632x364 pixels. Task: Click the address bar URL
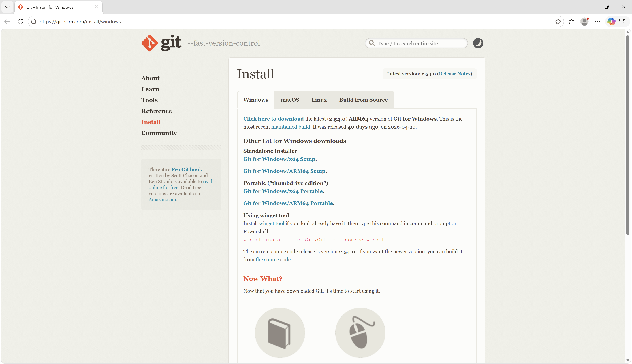[x=80, y=22]
